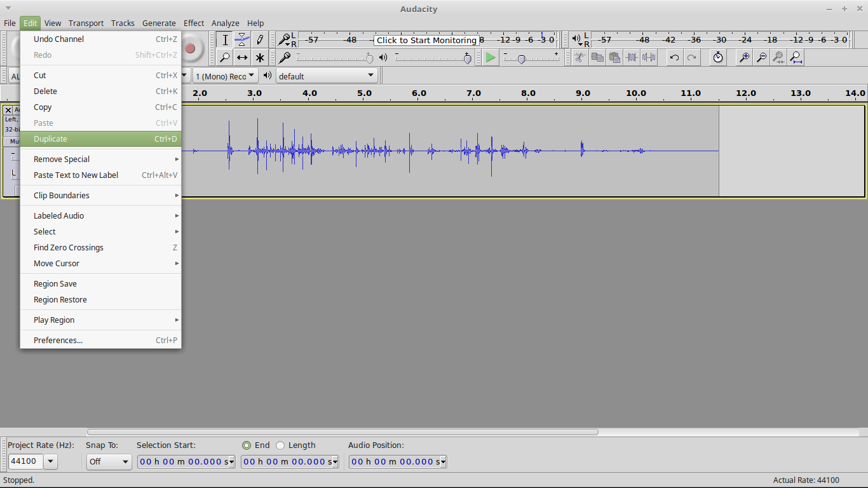Choose Copy from the Edit menu
Screen dimensions: 868x488
(x=100, y=107)
